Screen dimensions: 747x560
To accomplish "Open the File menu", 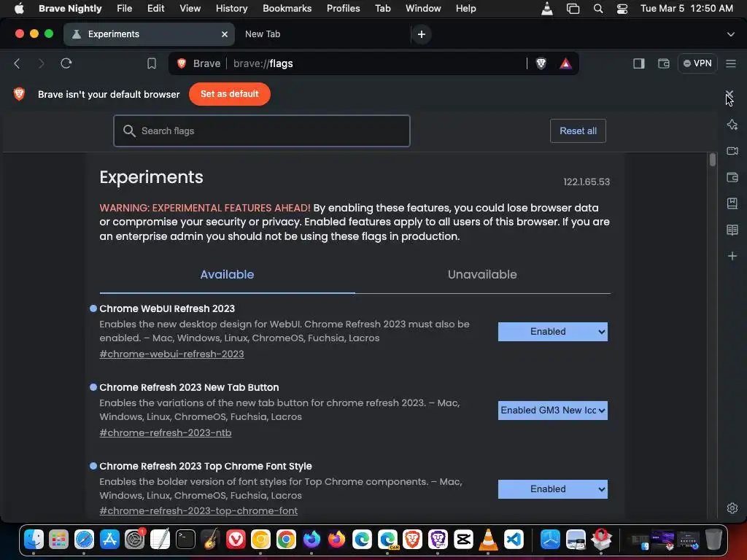I will (124, 8).
